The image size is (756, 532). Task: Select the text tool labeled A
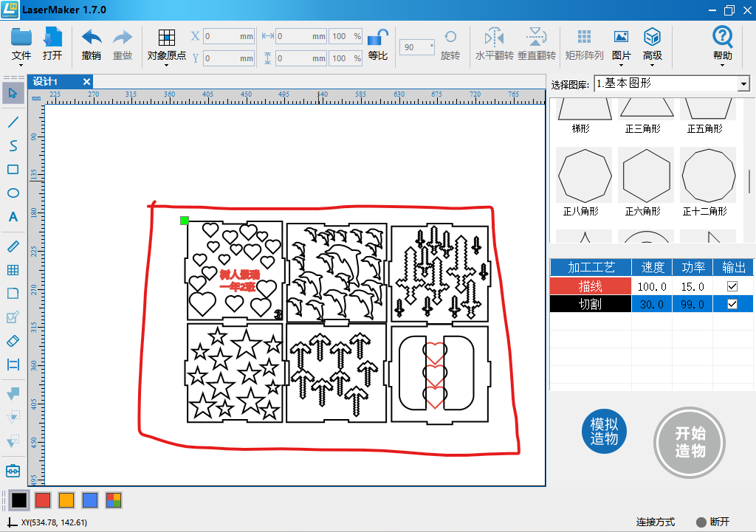pyautogui.click(x=13, y=217)
